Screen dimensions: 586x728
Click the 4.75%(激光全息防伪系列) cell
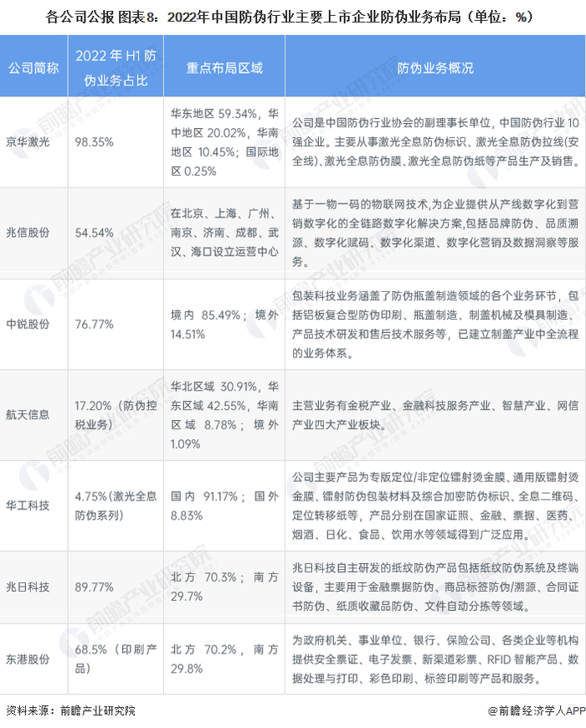[116, 505]
